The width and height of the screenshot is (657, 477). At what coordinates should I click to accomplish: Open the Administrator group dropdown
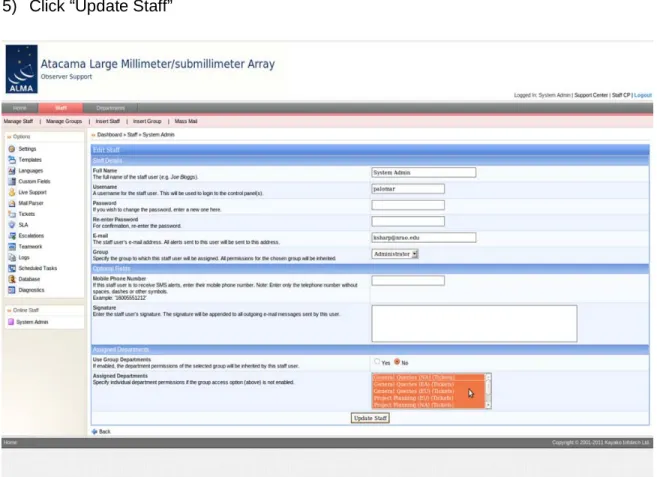click(x=395, y=254)
